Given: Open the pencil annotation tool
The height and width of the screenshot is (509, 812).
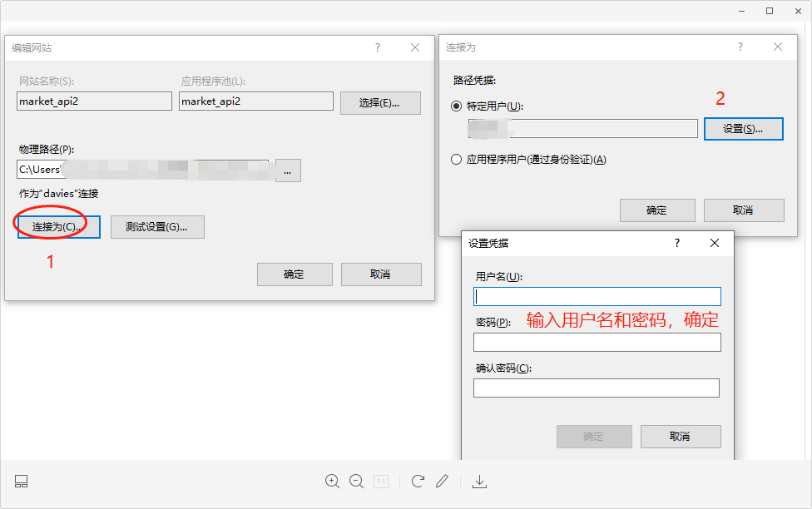Looking at the screenshot, I should click(x=442, y=481).
